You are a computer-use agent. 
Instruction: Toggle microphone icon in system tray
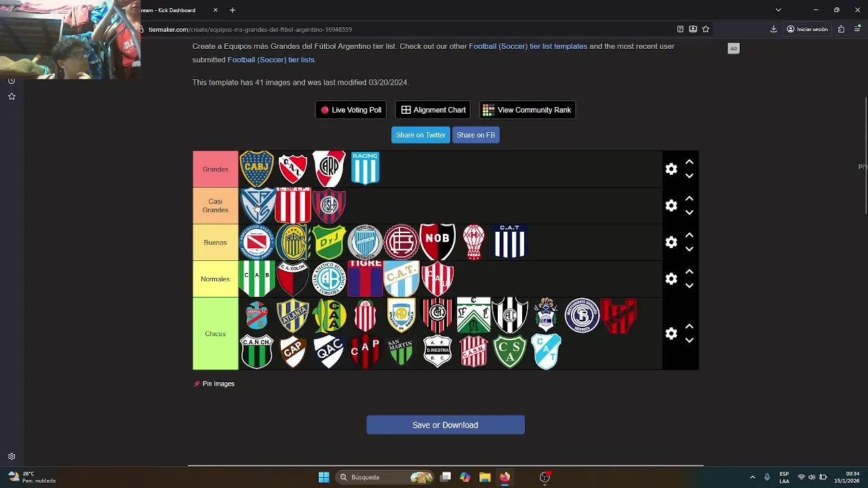(x=767, y=477)
